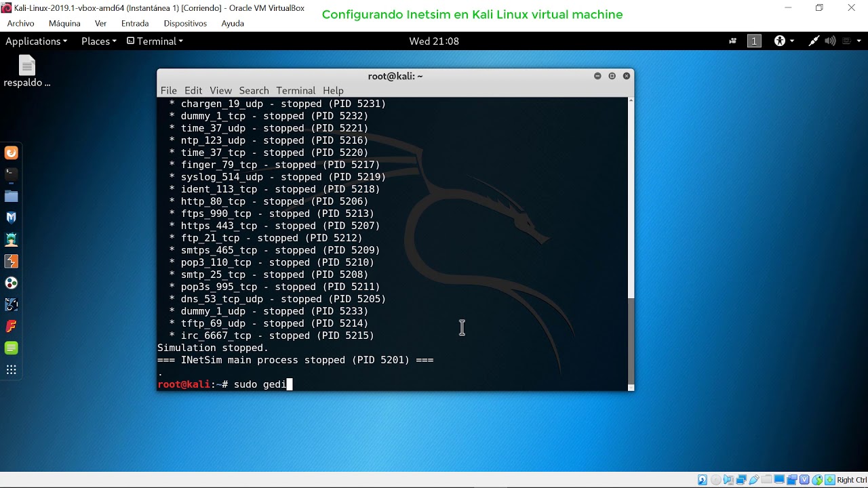The image size is (868, 488).
Task: Click VirtualBox audio status icon
Action: tap(728, 480)
